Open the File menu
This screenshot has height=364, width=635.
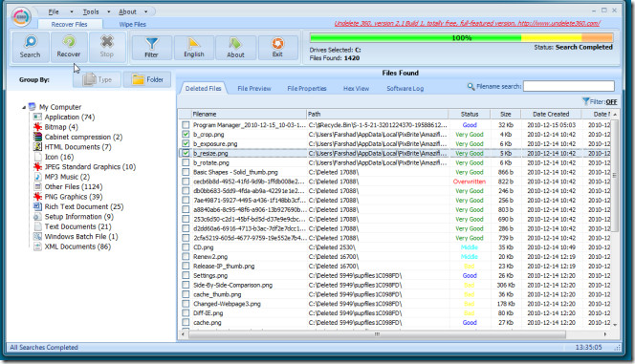click(x=54, y=11)
